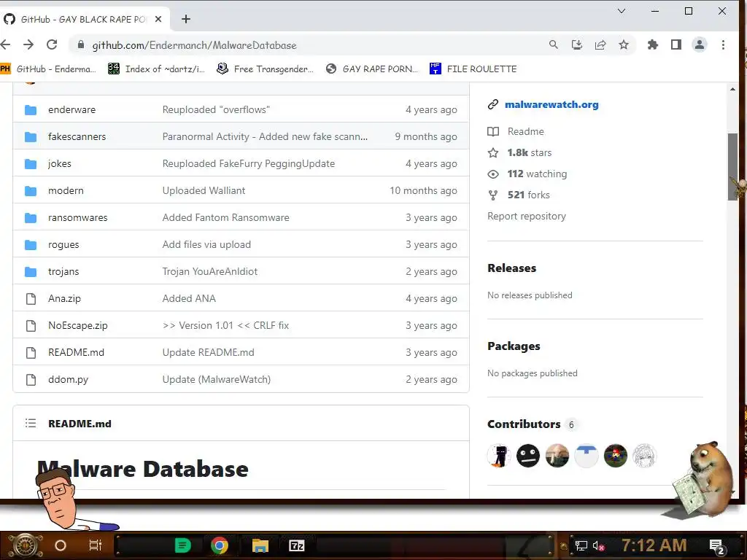The height and width of the screenshot is (560, 747).
Task: Open File Explorer from the taskbar
Action: tap(260, 545)
